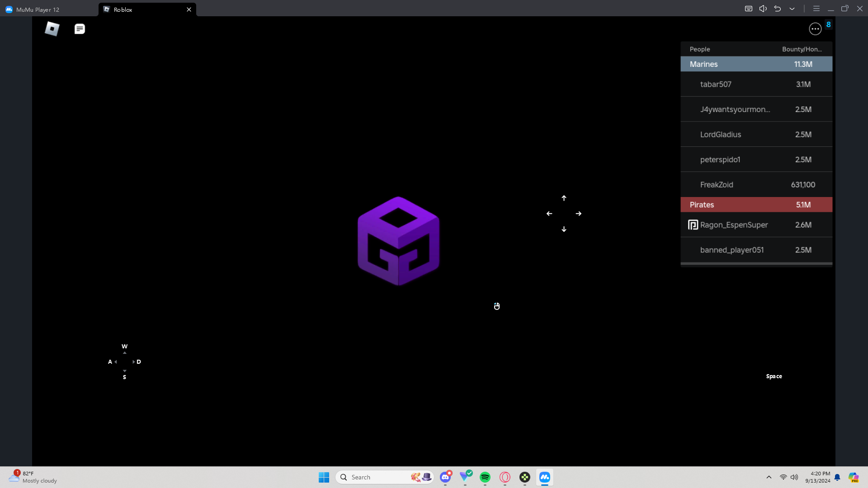
Task: Open the blue checkmark app on taskbar
Action: (465, 477)
